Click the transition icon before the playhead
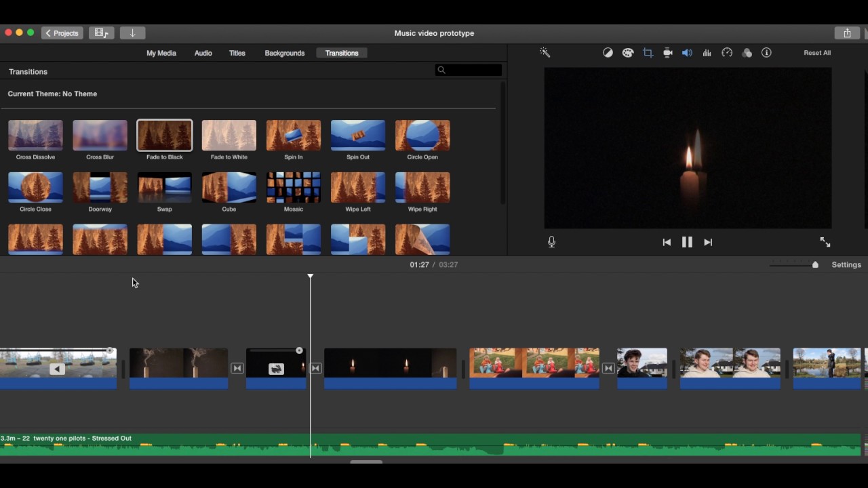This screenshot has width=868, height=488. click(237, 368)
